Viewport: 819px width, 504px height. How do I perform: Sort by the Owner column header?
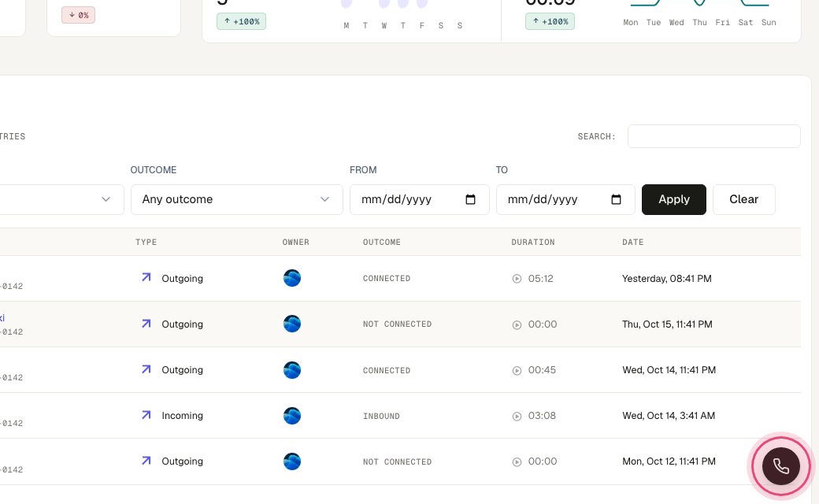coord(295,243)
